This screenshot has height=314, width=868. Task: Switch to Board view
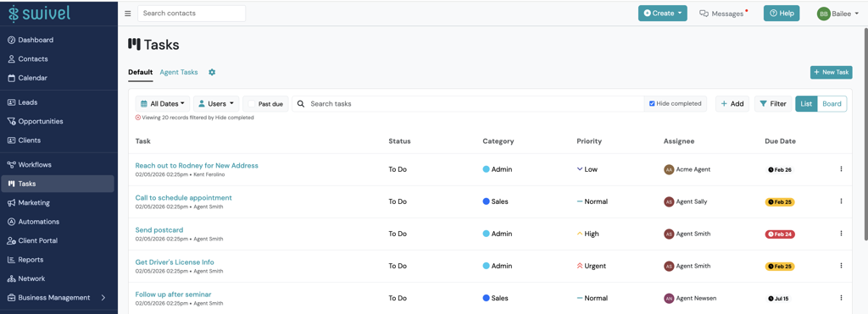click(x=832, y=104)
